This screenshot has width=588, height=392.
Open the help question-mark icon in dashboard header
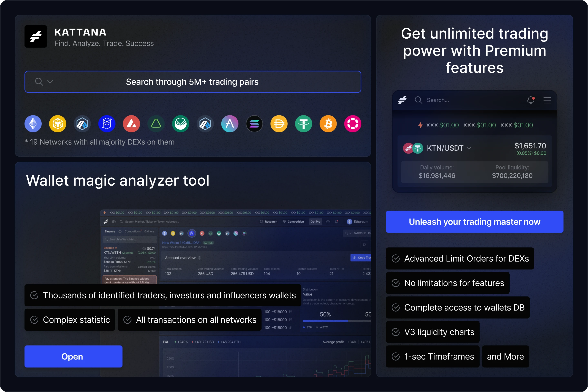[328, 222]
